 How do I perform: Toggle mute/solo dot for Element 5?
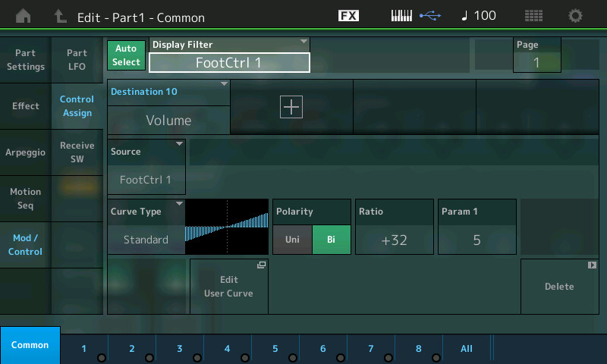point(293,358)
